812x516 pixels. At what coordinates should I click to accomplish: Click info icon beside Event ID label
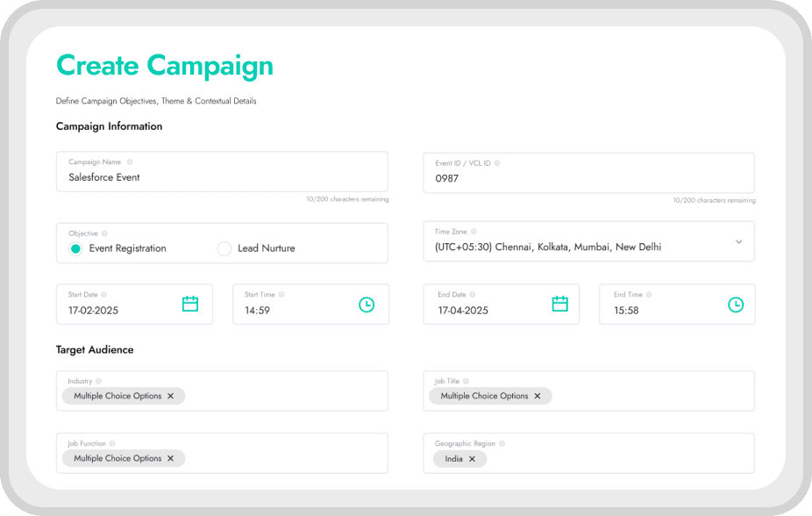coord(497,163)
